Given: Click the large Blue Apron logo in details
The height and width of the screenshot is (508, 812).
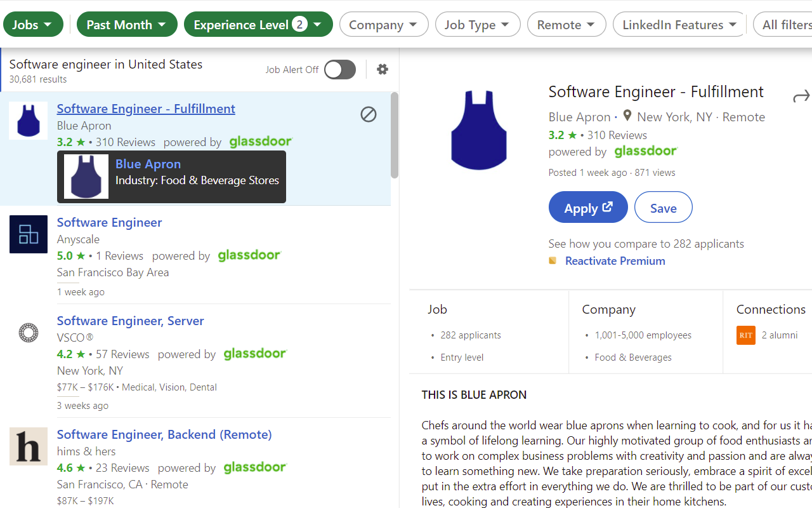Looking at the screenshot, I should coord(479,131).
